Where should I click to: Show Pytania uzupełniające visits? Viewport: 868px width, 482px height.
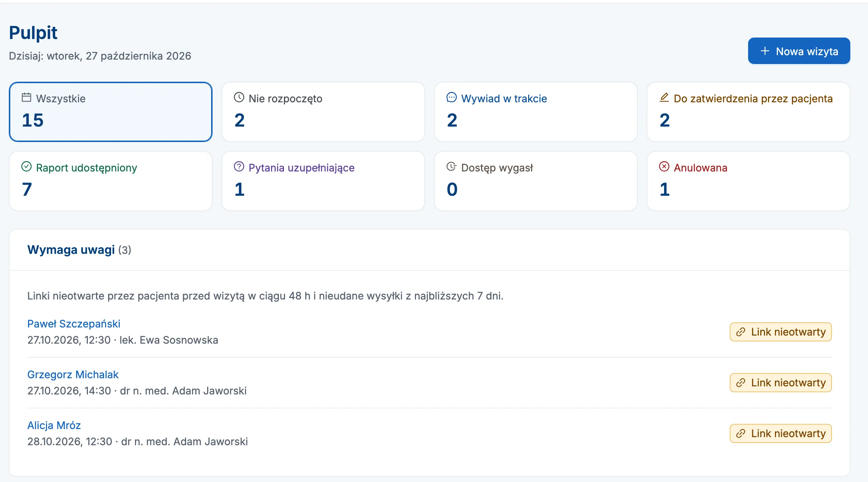coord(323,181)
